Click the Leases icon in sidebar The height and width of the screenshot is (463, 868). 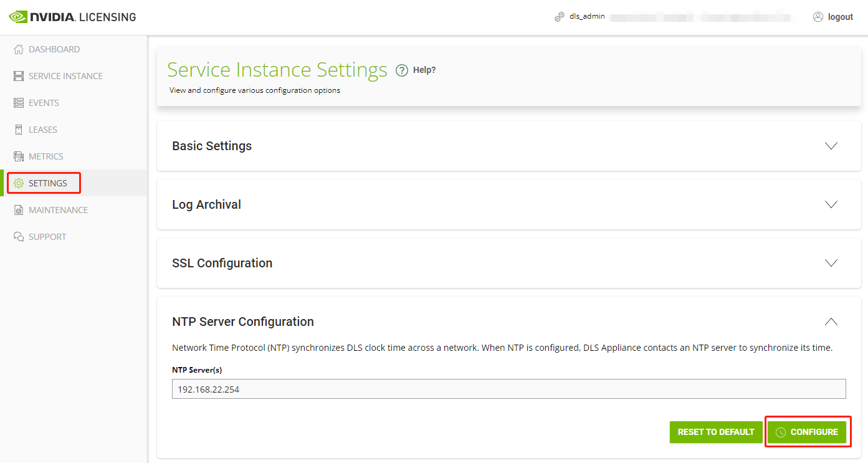click(x=19, y=130)
